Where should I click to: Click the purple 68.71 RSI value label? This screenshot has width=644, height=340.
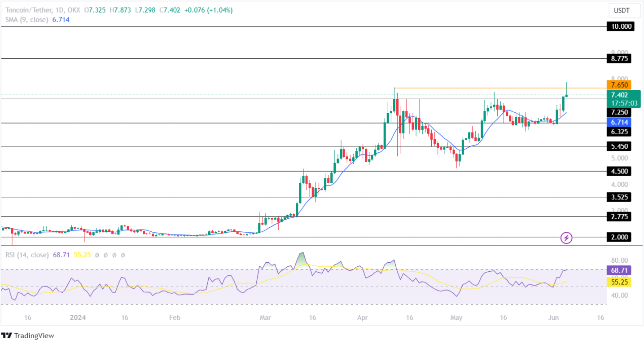click(619, 270)
